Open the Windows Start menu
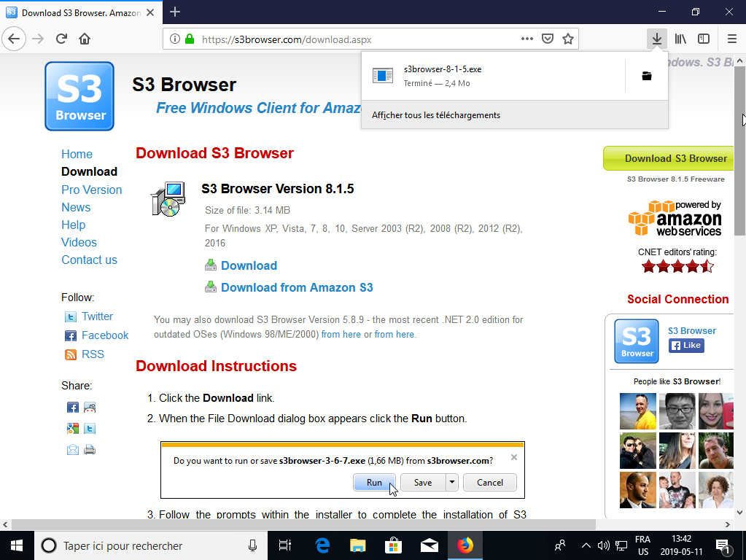This screenshot has height=560, width=746. coord(17,545)
